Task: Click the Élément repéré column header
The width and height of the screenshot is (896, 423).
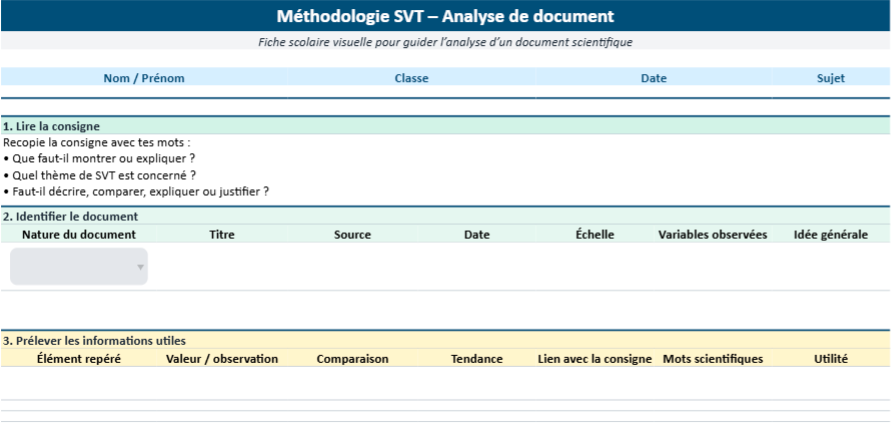Action: [x=79, y=359]
